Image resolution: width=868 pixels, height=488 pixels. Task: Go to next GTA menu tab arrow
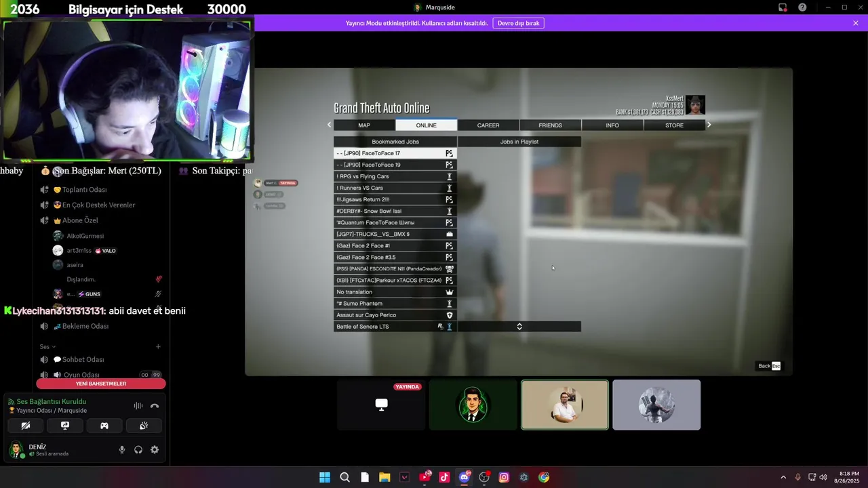pos(709,125)
